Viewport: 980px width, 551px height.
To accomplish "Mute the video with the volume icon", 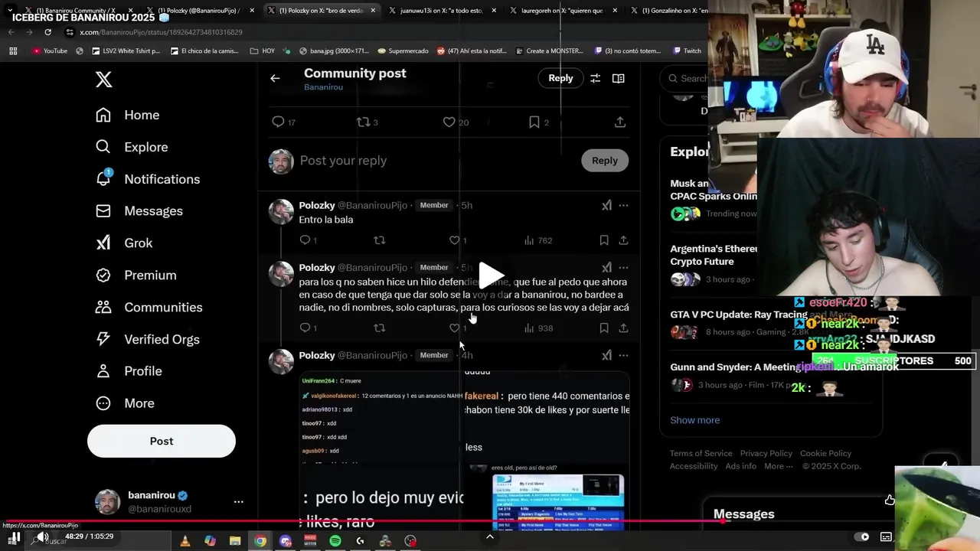I will point(43,536).
